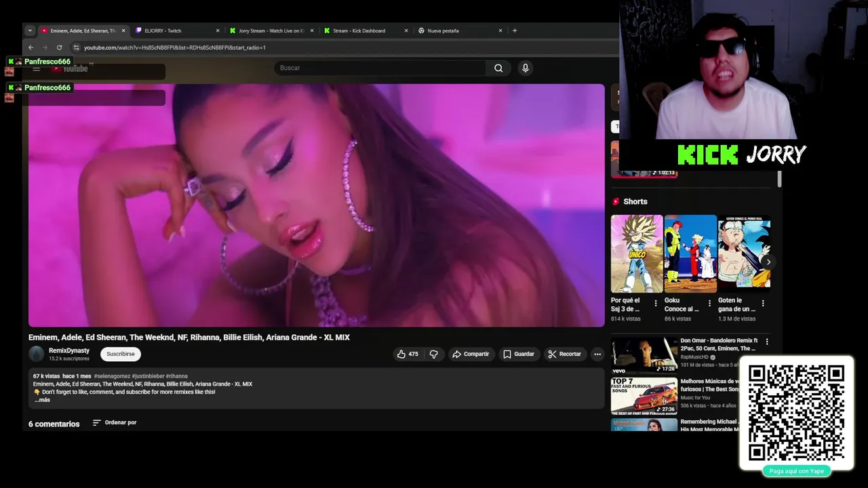Open options menu for 'Goten le gana' Short
Screen dimensions: 868x488
(763, 304)
